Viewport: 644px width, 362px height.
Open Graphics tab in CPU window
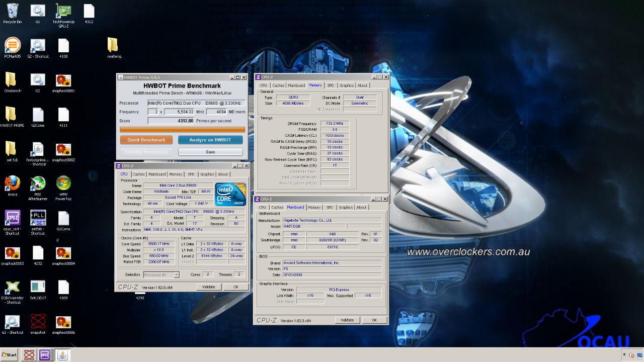[x=207, y=174]
